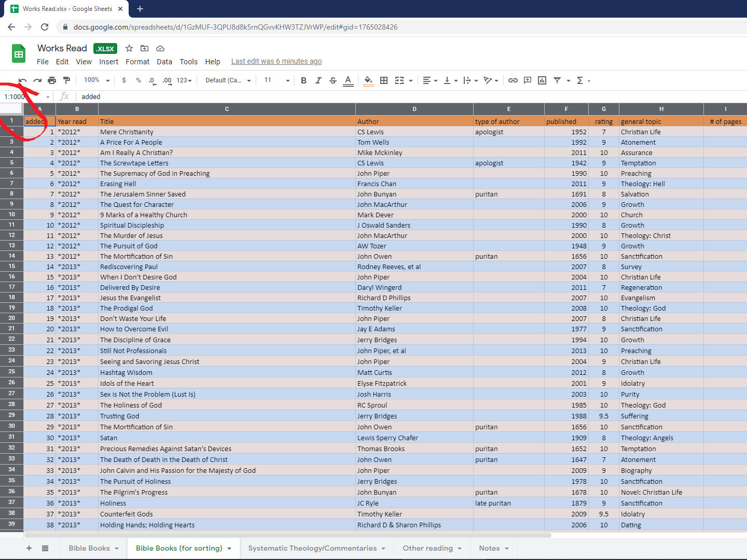Open the cell borders tool
This screenshot has height=560, width=747.
click(x=384, y=80)
